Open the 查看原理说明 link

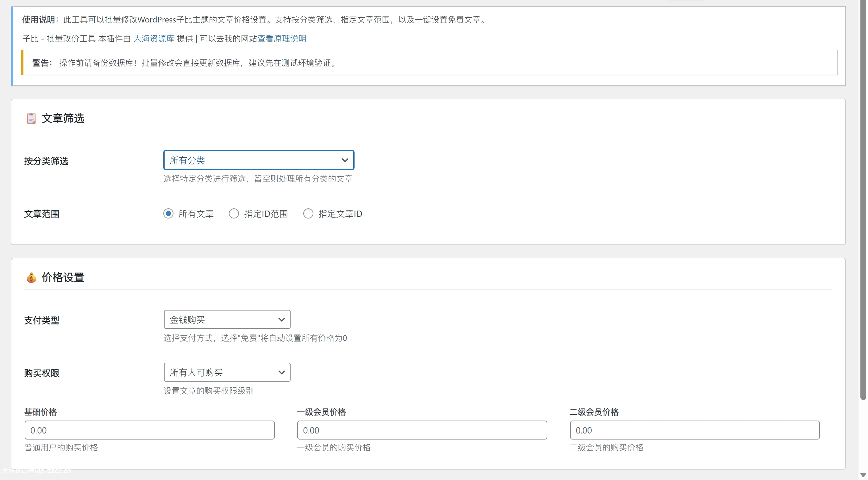282,38
